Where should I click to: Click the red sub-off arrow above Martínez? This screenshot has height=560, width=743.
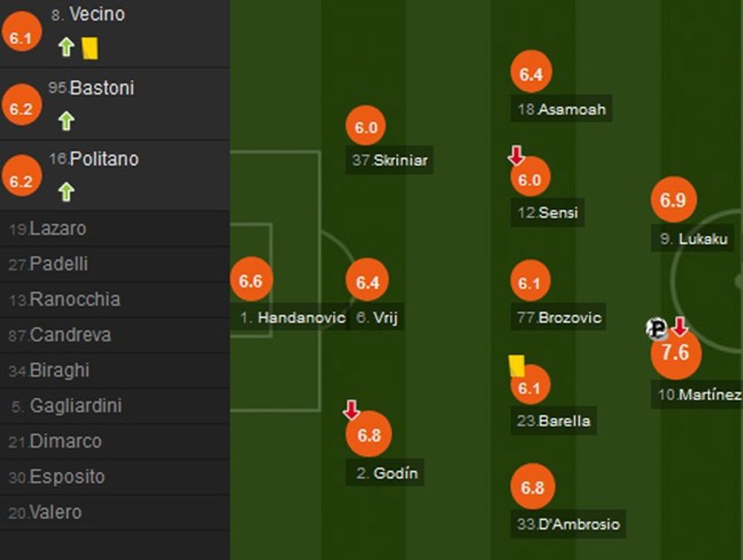679,327
